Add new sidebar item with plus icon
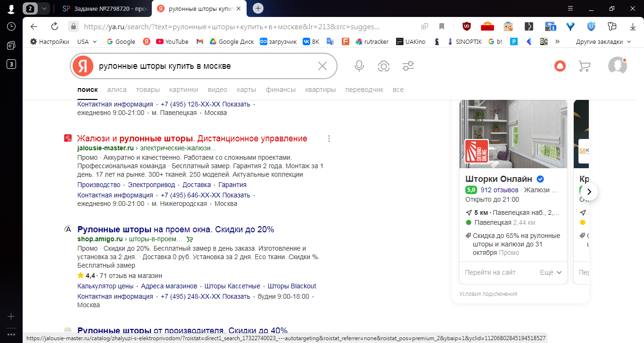644x343 pixels. coord(11,316)
